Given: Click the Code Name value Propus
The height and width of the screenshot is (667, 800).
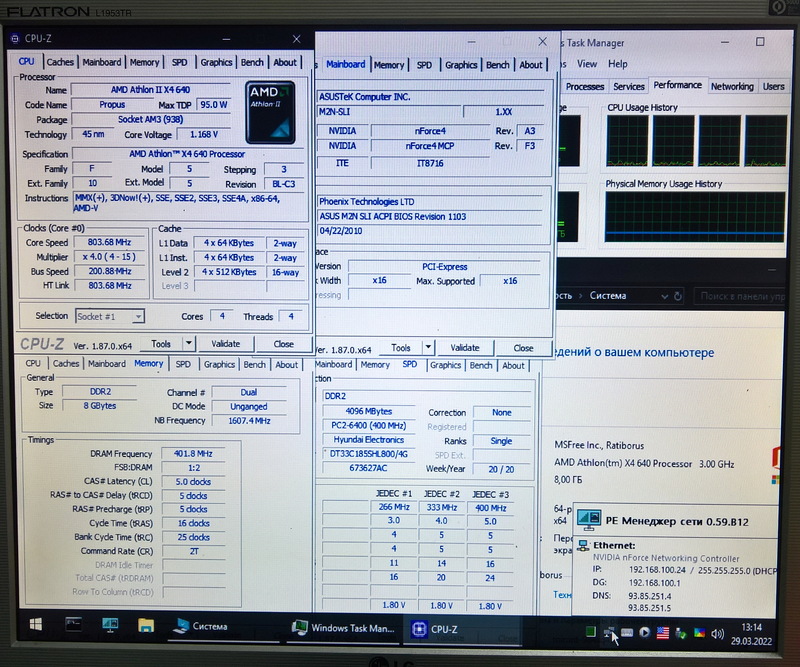Looking at the screenshot, I should point(112,105).
